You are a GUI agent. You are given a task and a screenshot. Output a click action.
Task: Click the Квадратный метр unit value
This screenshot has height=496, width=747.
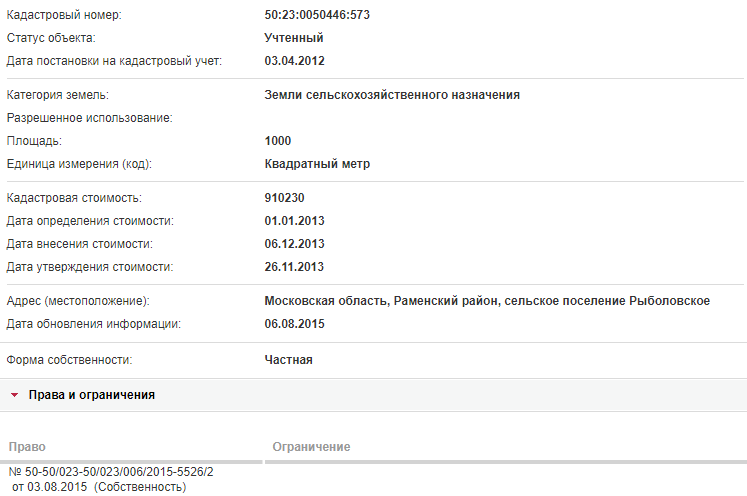click(x=317, y=164)
